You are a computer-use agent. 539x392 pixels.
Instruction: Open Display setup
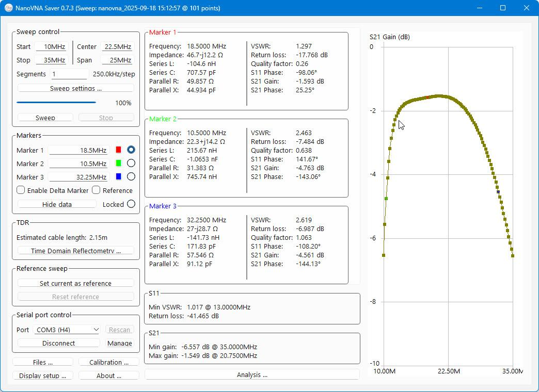[43, 375]
